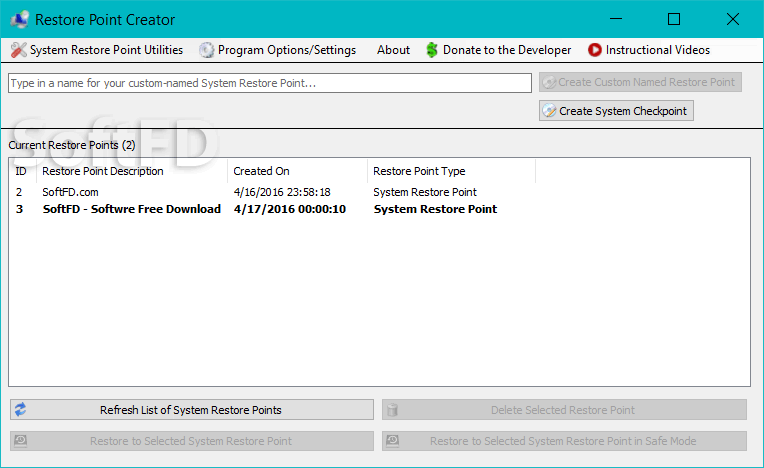
Task: Maximize the Restore Point Creator window
Action: (674, 19)
